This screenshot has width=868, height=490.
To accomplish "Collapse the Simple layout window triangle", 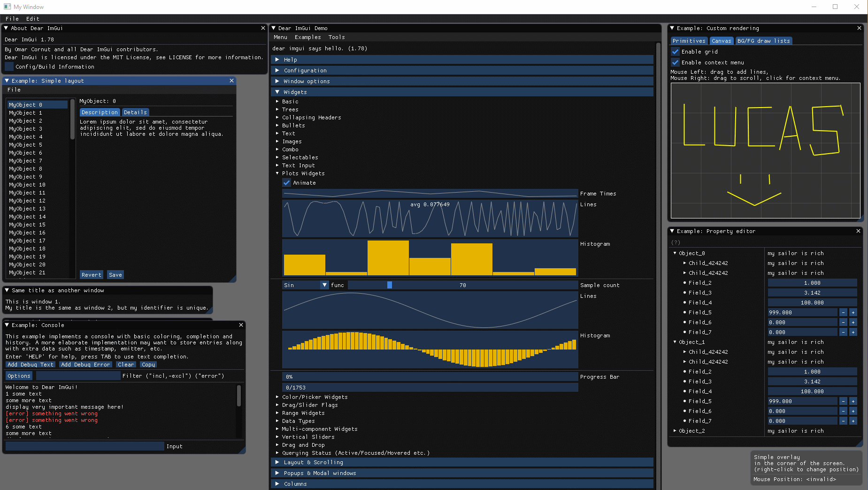I will (x=7, y=81).
